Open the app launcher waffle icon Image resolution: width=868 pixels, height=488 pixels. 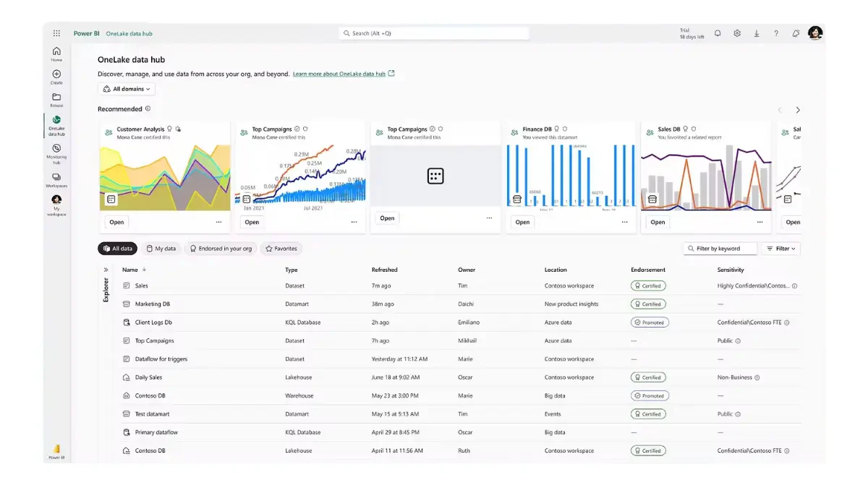(56, 33)
